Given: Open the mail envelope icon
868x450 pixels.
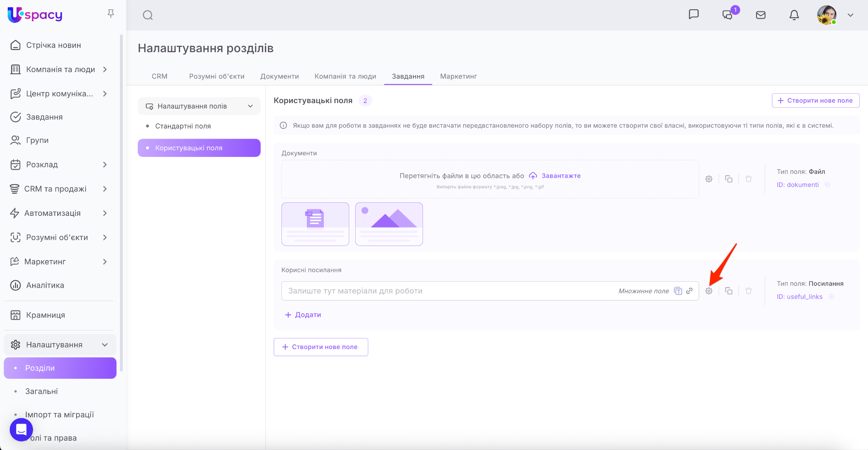Looking at the screenshot, I should (760, 15).
